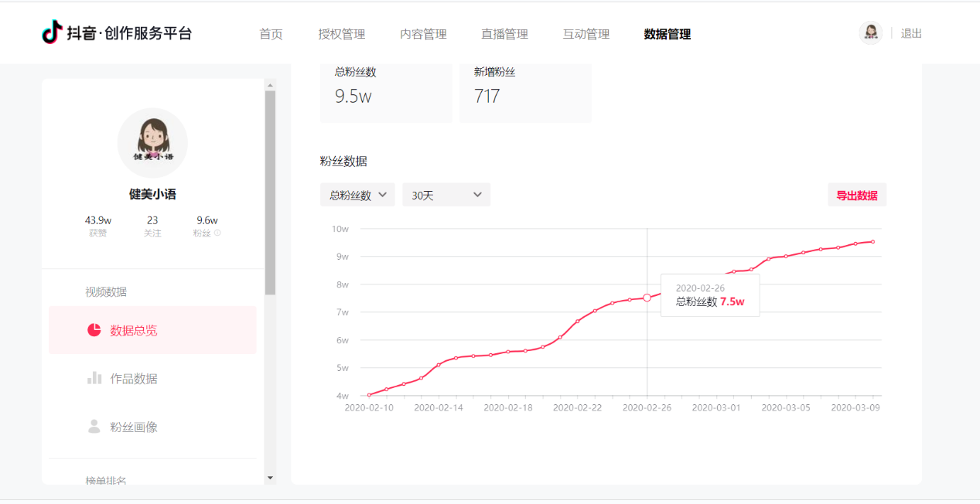The height and width of the screenshot is (504, 980).
Task: Open the user avatar in header
Action: [x=870, y=32]
